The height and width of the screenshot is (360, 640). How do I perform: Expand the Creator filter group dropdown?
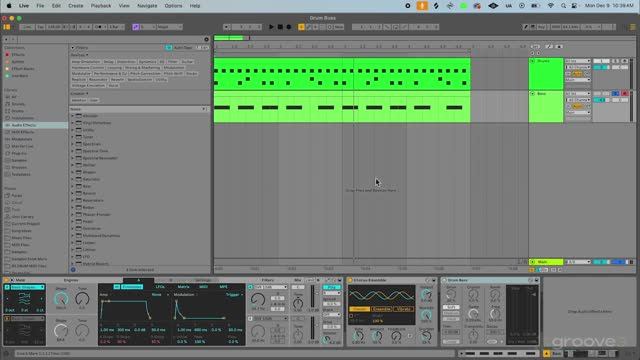click(x=79, y=93)
